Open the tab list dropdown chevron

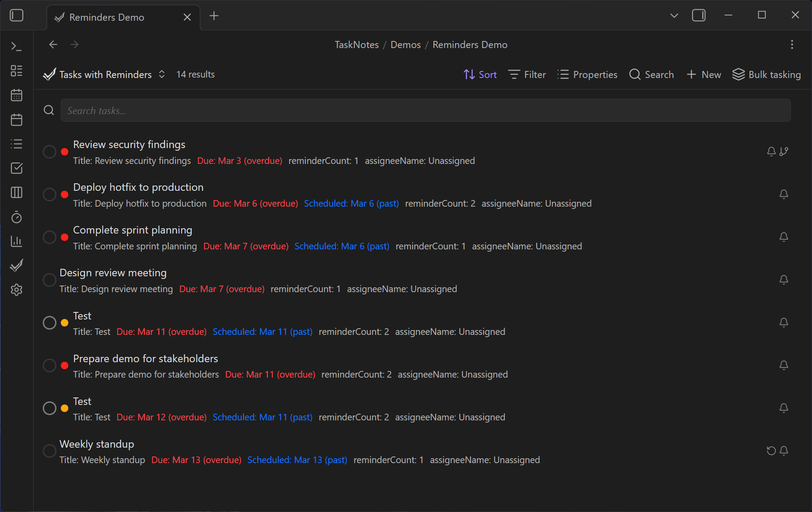pos(674,16)
